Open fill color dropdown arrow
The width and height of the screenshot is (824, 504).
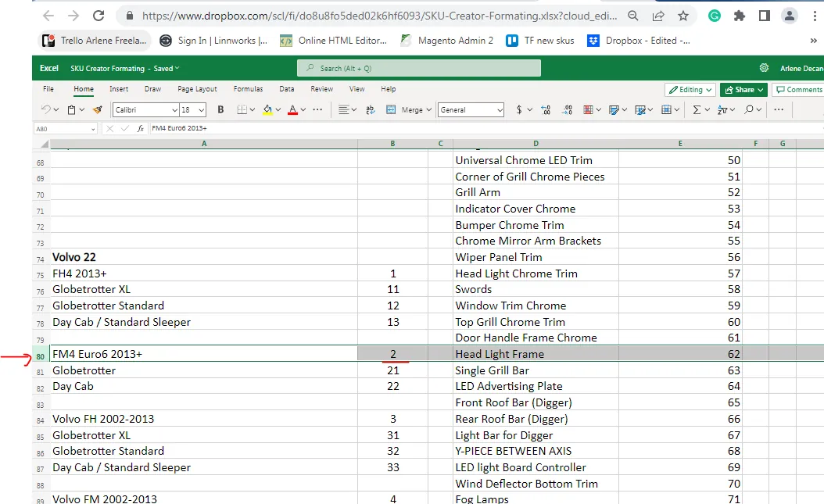[278, 109]
